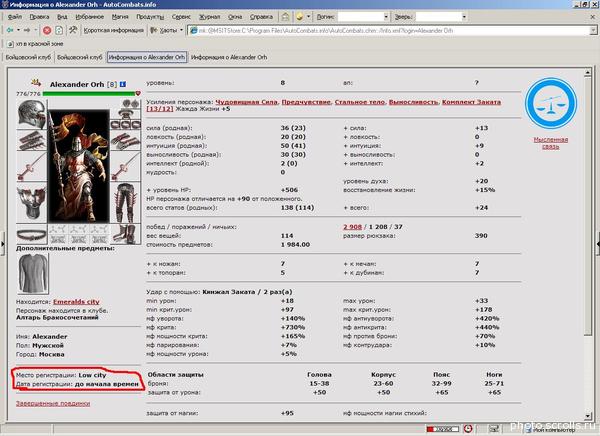Select the bracers slot under the helmet
Screen dimensions: 600x436
pos(32,140)
